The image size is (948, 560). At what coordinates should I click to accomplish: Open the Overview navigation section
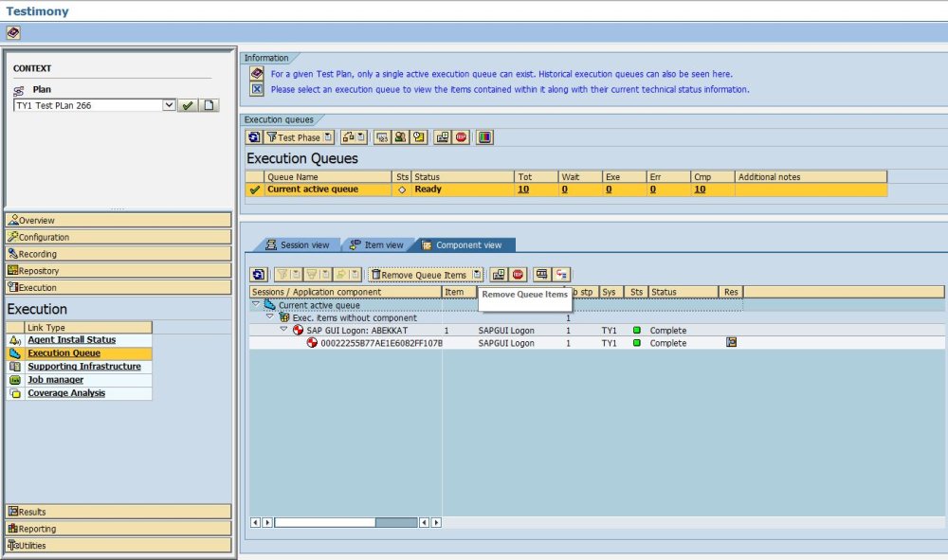click(x=118, y=220)
